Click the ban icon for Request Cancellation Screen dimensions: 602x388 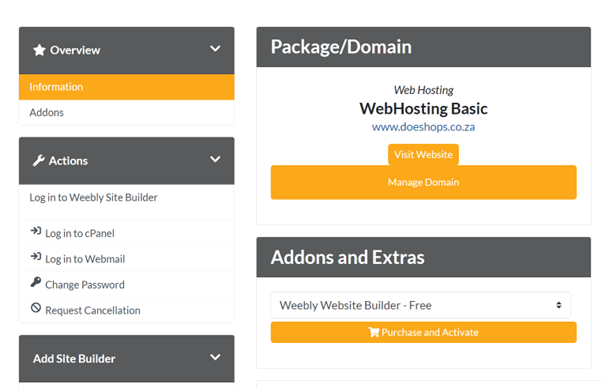pyautogui.click(x=36, y=308)
